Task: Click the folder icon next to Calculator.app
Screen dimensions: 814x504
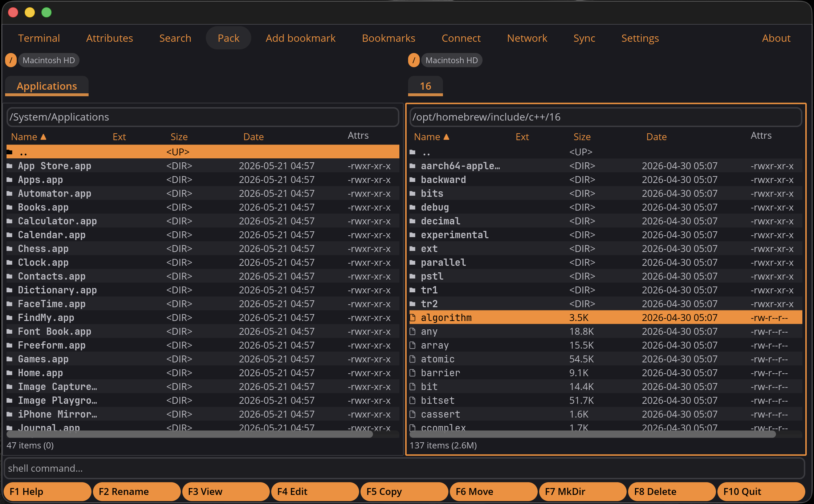Action: [10, 221]
